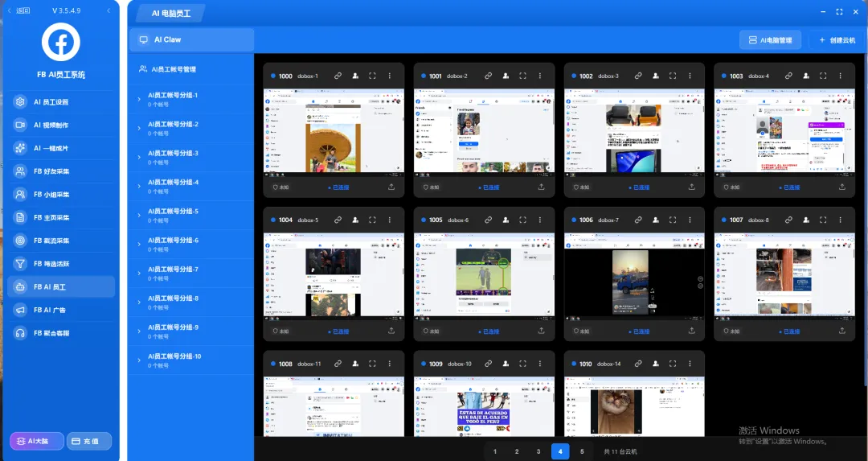Open AI 一键成片 menu item
The height and width of the screenshot is (461, 868).
click(x=61, y=148)
